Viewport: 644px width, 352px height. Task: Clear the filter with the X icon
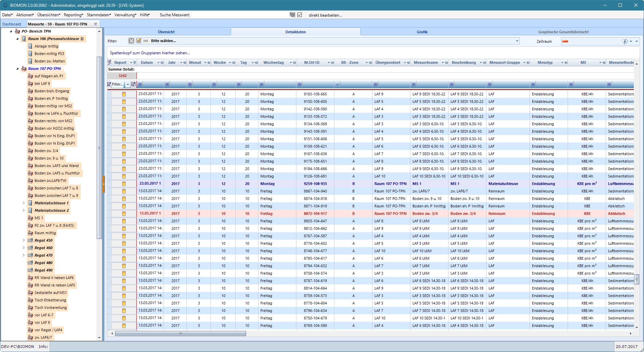131,41
